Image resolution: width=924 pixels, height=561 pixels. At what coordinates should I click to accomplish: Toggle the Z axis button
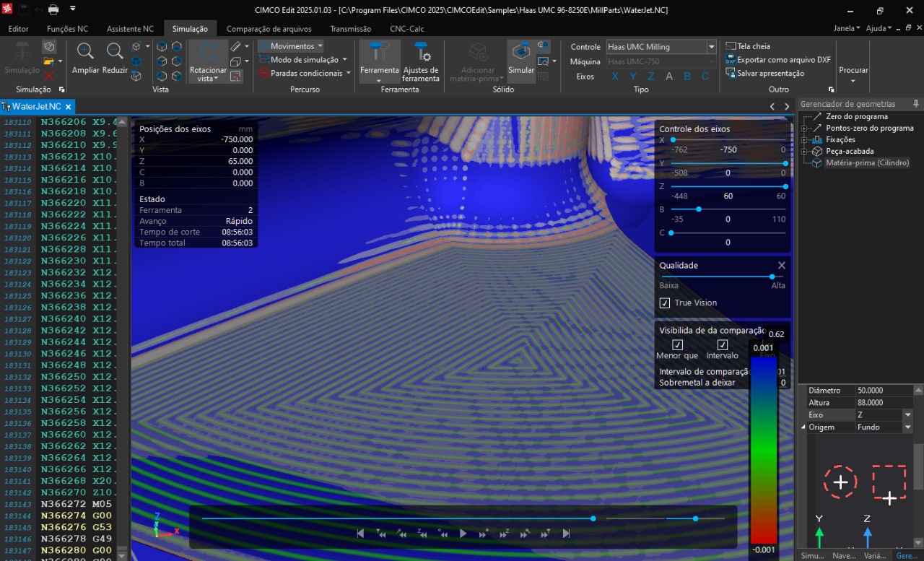pyautogui.click(x=651, y=77)
